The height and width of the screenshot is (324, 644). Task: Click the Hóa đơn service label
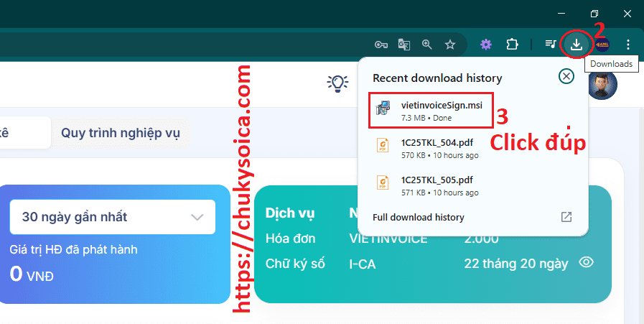(290, 239)
